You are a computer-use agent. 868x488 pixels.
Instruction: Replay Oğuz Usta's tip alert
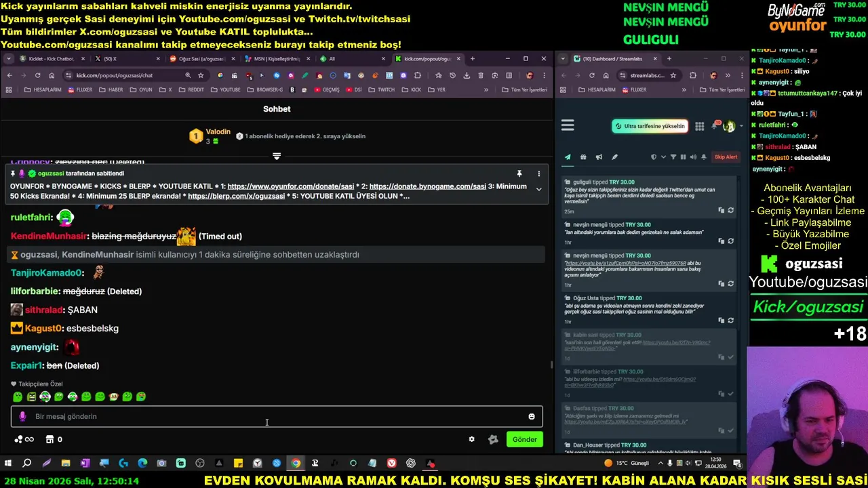point(731,320)
